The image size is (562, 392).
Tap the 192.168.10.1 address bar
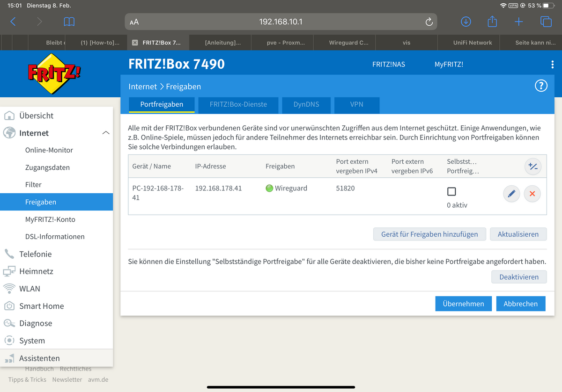tap(281, 22)
